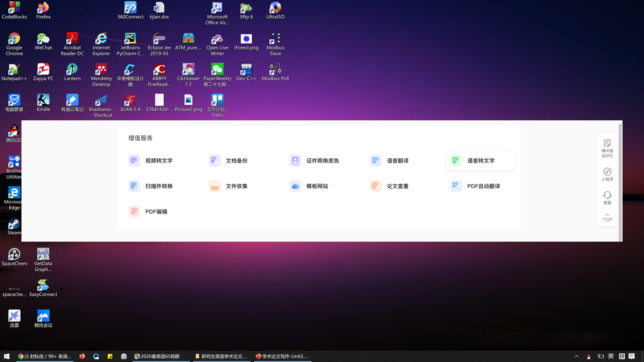Open 视频转文字 video-to-text service
The image size is (644, 362).
[x=151, y=160]
